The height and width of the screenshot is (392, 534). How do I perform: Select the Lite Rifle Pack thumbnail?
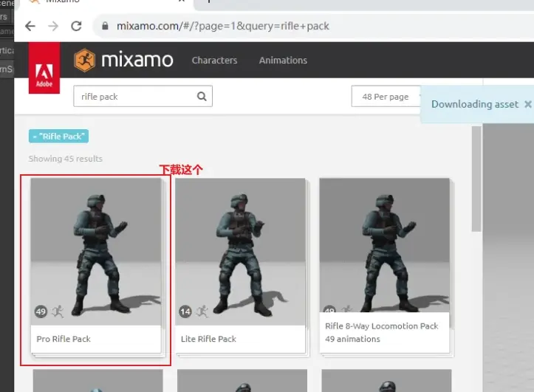240,252
